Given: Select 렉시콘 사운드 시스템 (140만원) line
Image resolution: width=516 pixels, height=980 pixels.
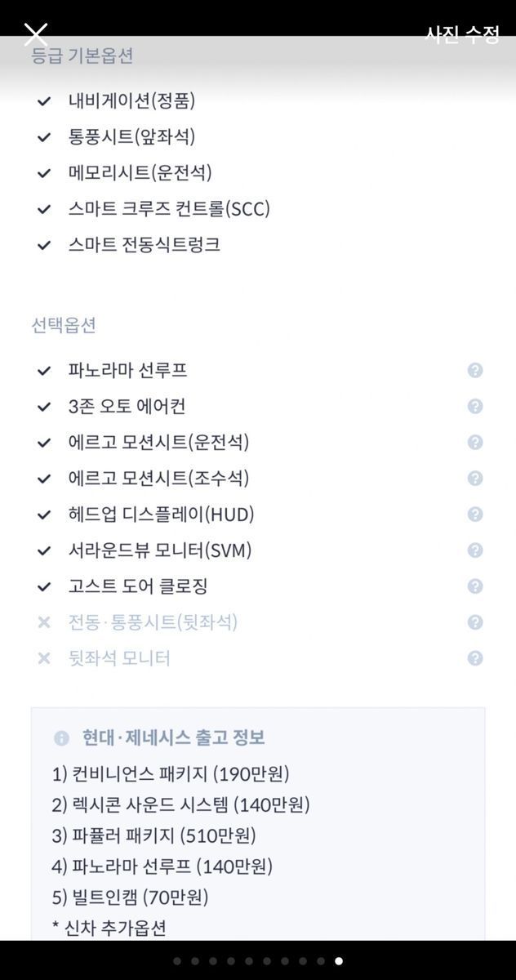Looking at the screenshot, I should (181, 804).
